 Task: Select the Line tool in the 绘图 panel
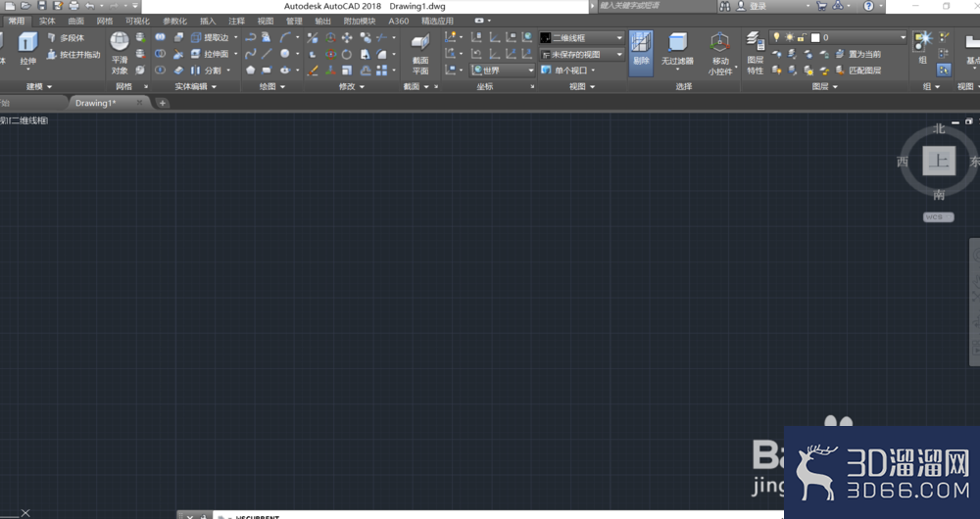point(267,54)
